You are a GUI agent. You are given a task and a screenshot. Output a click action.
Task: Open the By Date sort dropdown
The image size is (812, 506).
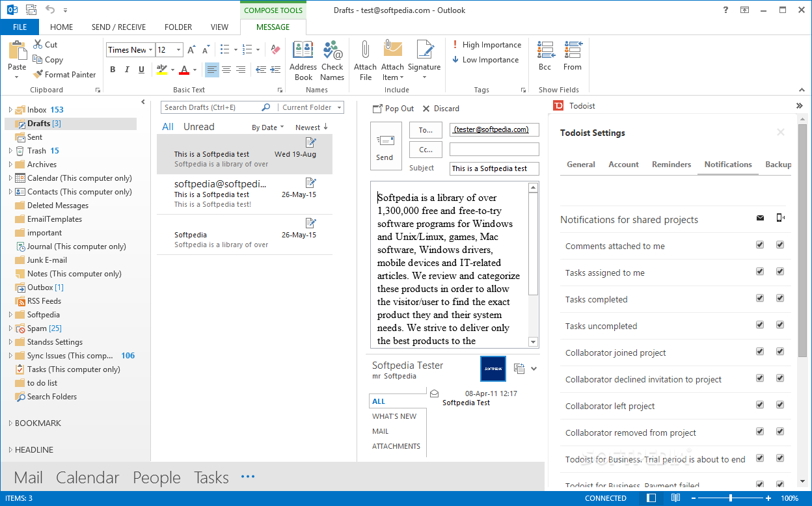pos(268,127)
